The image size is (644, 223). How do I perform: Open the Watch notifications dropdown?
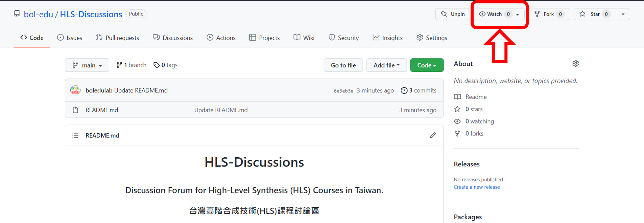pos(499,14)
